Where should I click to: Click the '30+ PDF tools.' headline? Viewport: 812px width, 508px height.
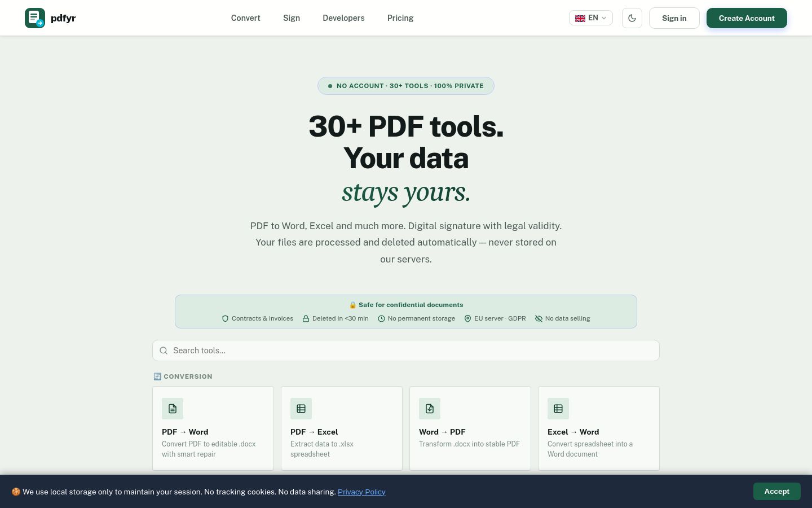pos(406,126)
